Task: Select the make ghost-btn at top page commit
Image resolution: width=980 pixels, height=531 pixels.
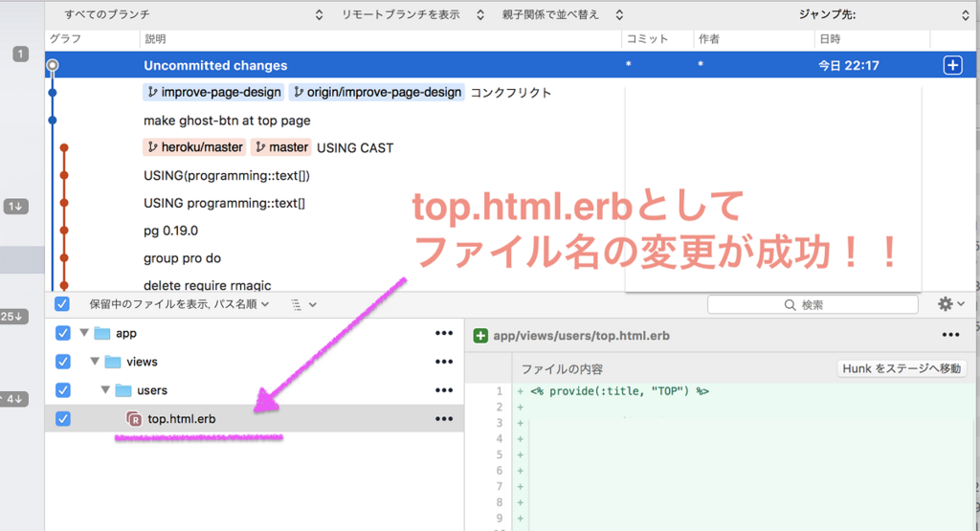Action: tap(227, 121)
